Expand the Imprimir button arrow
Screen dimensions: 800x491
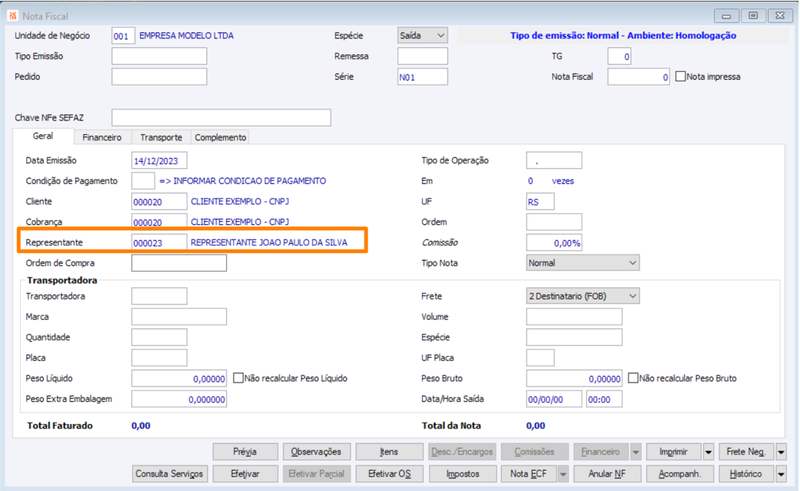[708, 452]
